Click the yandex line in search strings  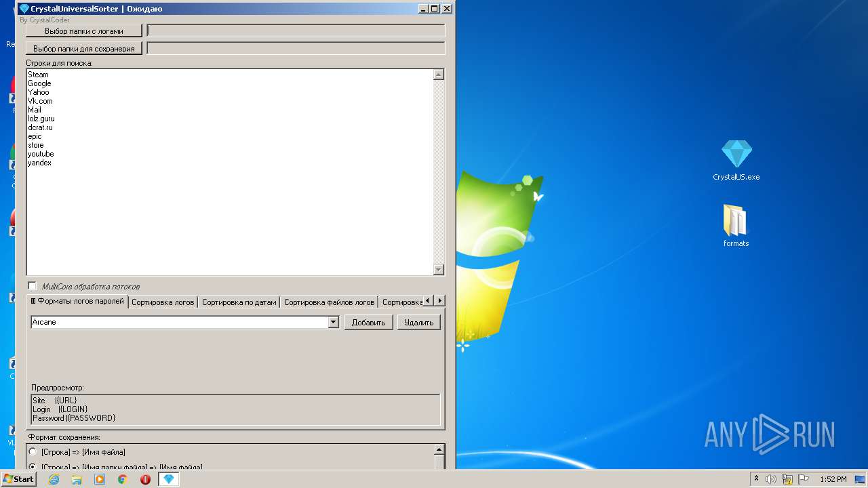pos(39,163)
